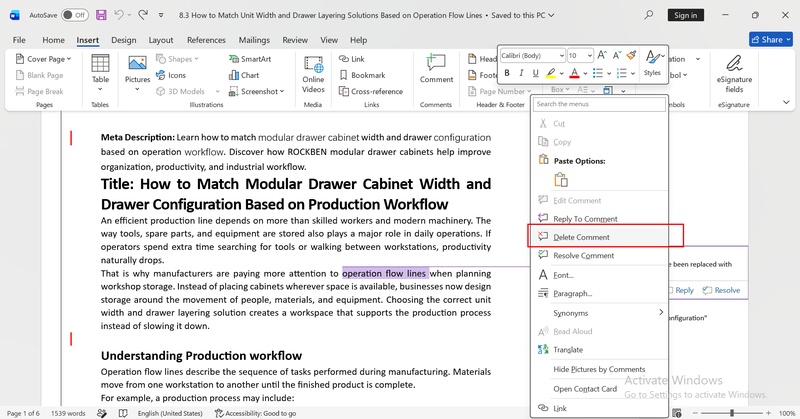This screenshot has width=800, height=419.
Task: Open the Layout ribbon tab
Action: tap(161, 40)
